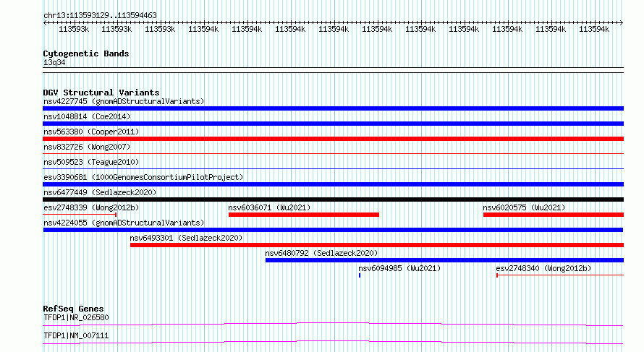Click the nsv4227745 gnomAD structural variant bar
The width and height of the screenshot is (644, 352).
coord(333,108)
